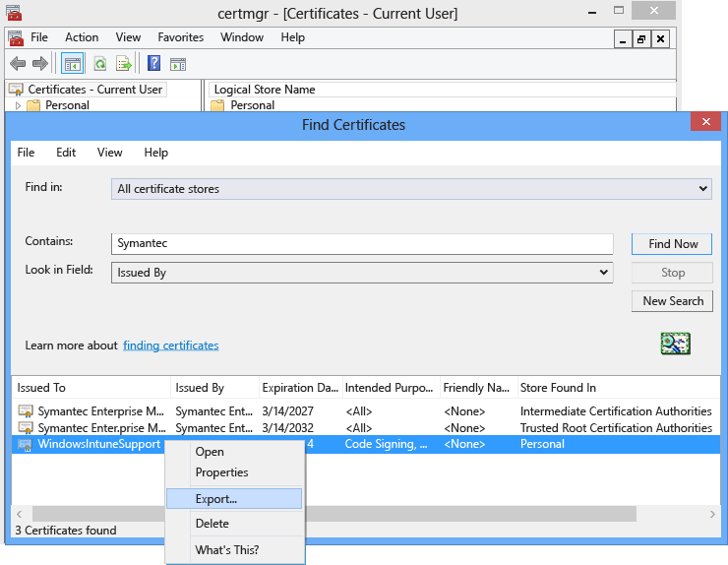Click certificate icon of Intermediate Certification Authorities row
Image resolution: width=728 pixels, height=565 pixels.
click(x=26, y=411)
